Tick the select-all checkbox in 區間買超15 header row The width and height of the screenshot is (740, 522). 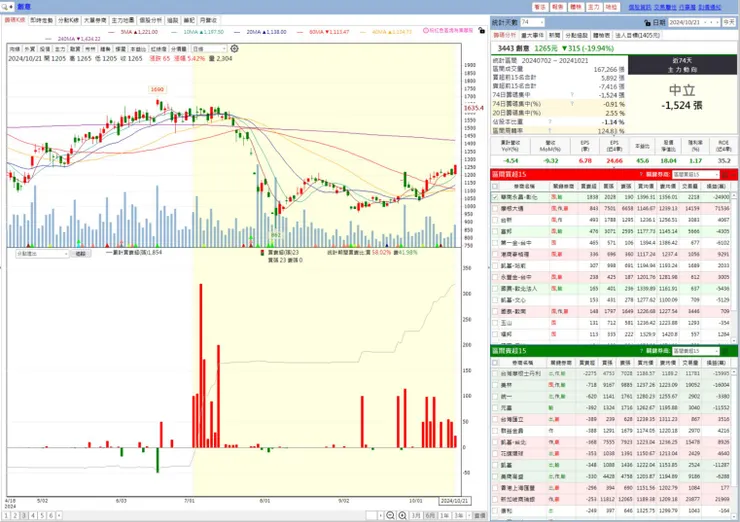click(x=495, y=186)
